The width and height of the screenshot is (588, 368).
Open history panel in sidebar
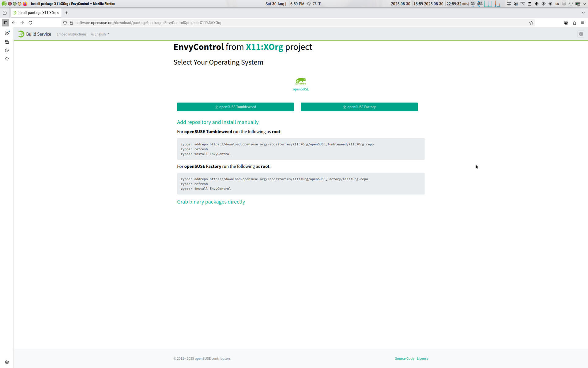click(x=7, y=50)
